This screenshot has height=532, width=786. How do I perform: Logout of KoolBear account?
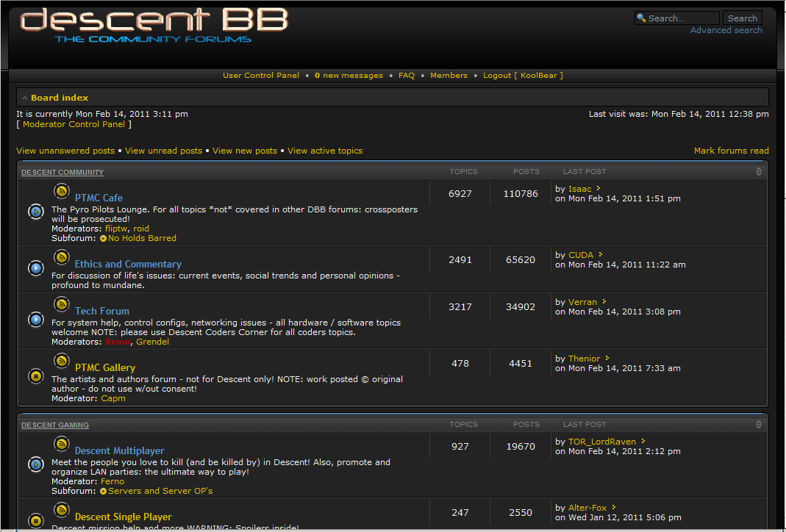click(x=523, y=75)
